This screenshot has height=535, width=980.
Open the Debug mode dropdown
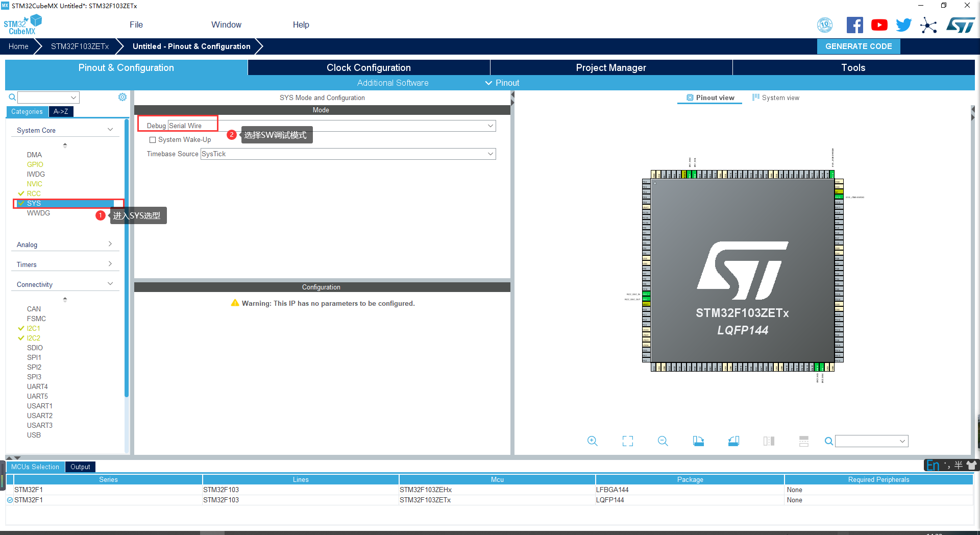tap(489, 126)
